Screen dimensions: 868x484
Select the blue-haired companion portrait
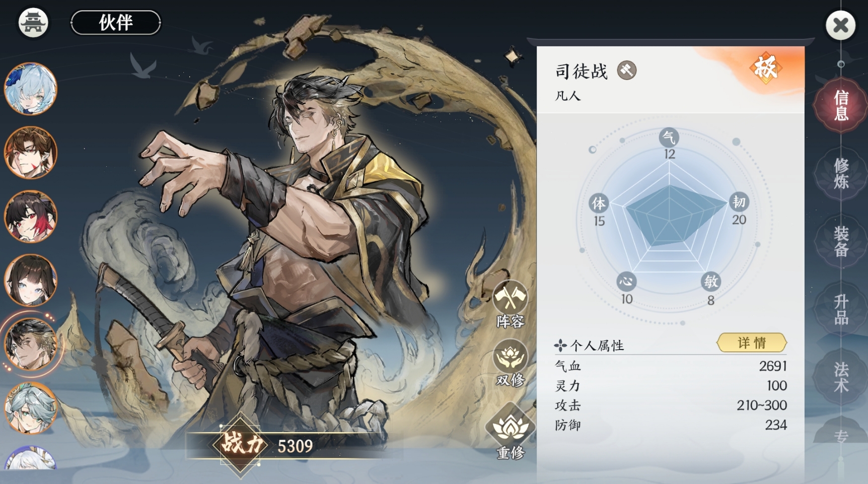click(x=31, y=89)
